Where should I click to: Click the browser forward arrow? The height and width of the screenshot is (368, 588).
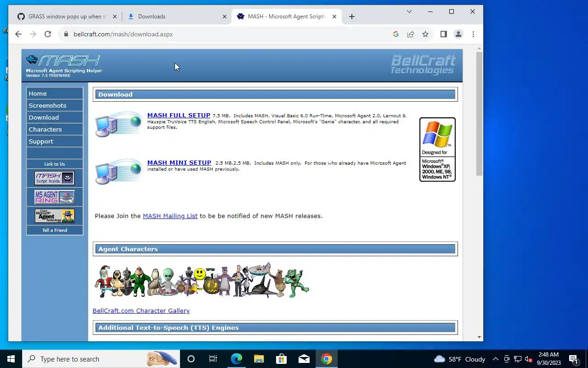[x=33, y=34]
